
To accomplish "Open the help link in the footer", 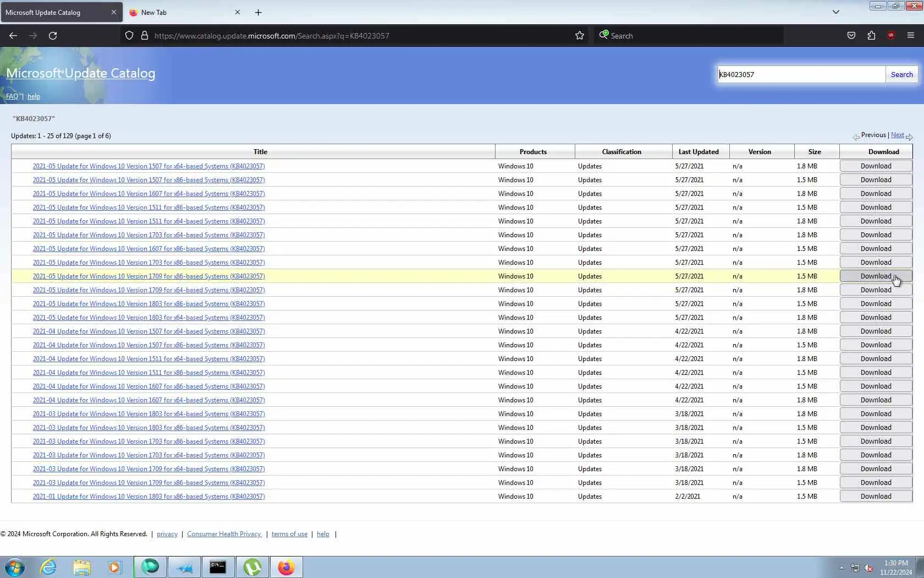I will click(x=323, y=534).
